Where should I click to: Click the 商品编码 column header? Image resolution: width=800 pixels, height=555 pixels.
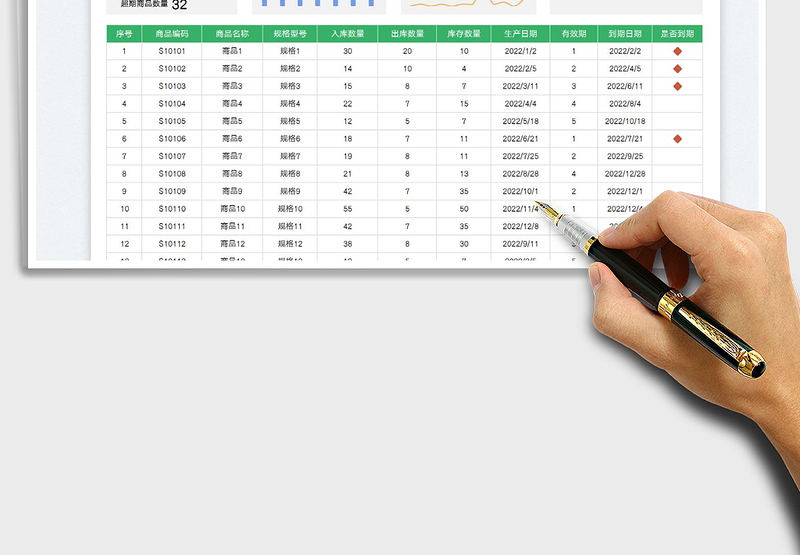pos(172,33)
